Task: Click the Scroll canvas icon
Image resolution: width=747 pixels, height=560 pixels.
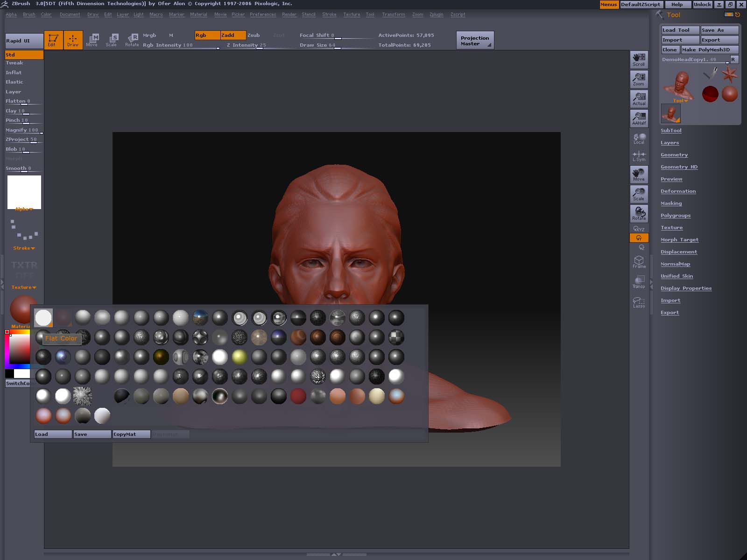Action: coord(639,60)
